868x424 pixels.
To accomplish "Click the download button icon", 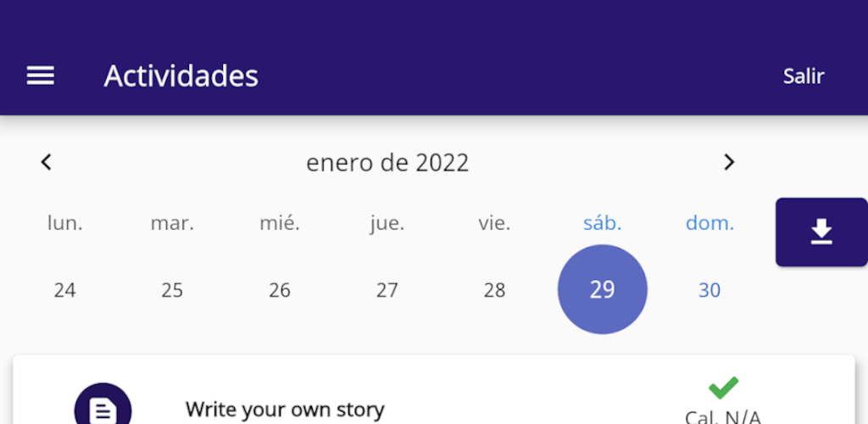I will click(x=821, y=232).
